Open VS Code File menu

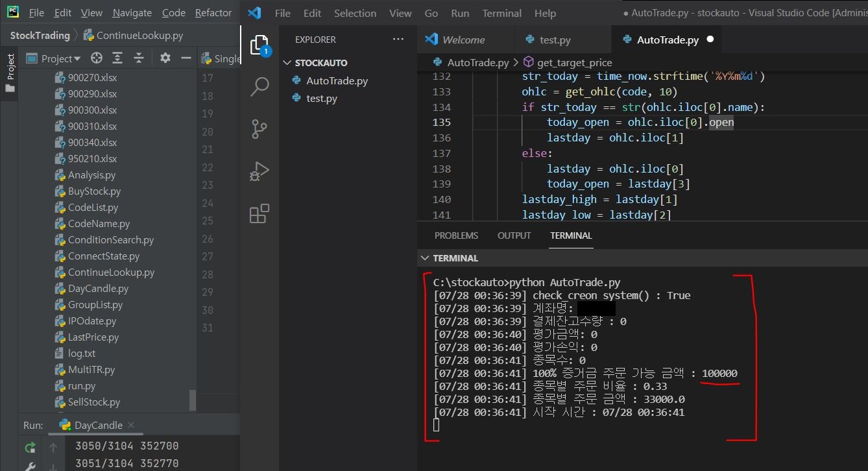point(282,13)
